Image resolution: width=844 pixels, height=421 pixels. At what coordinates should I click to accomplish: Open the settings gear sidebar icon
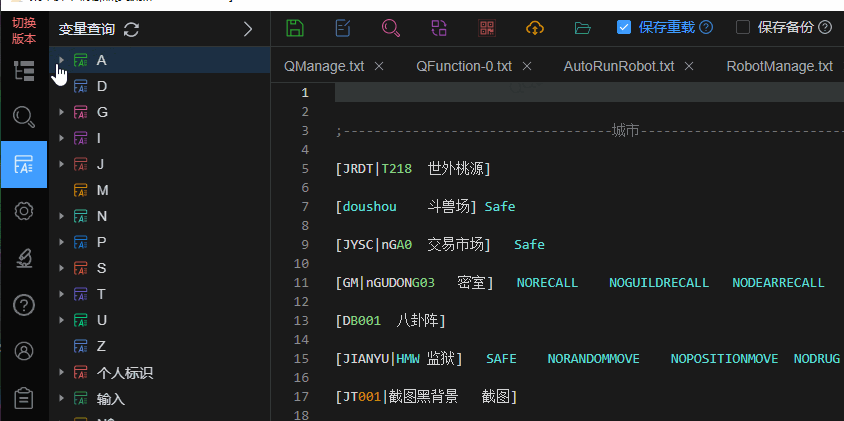[x=24, y=211]
